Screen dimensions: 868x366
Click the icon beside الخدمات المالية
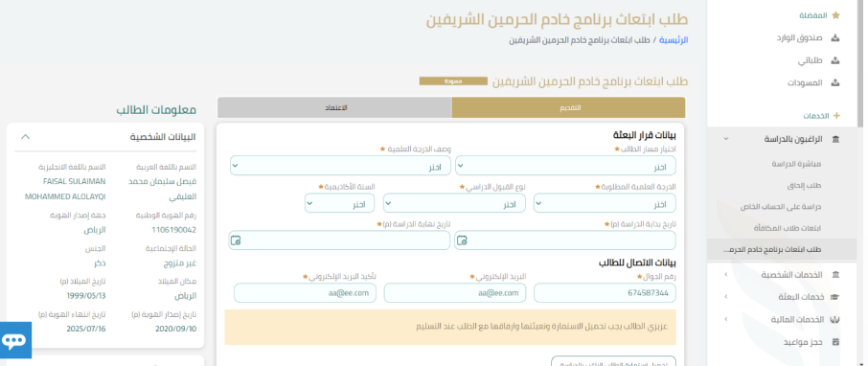835,319
